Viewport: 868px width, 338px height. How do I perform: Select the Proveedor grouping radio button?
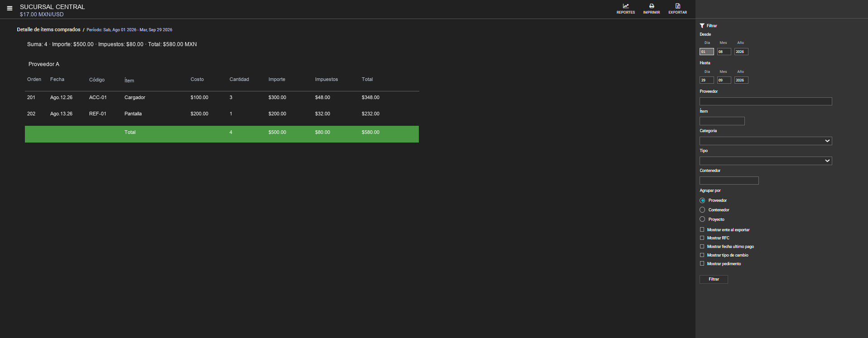point(702,200)
